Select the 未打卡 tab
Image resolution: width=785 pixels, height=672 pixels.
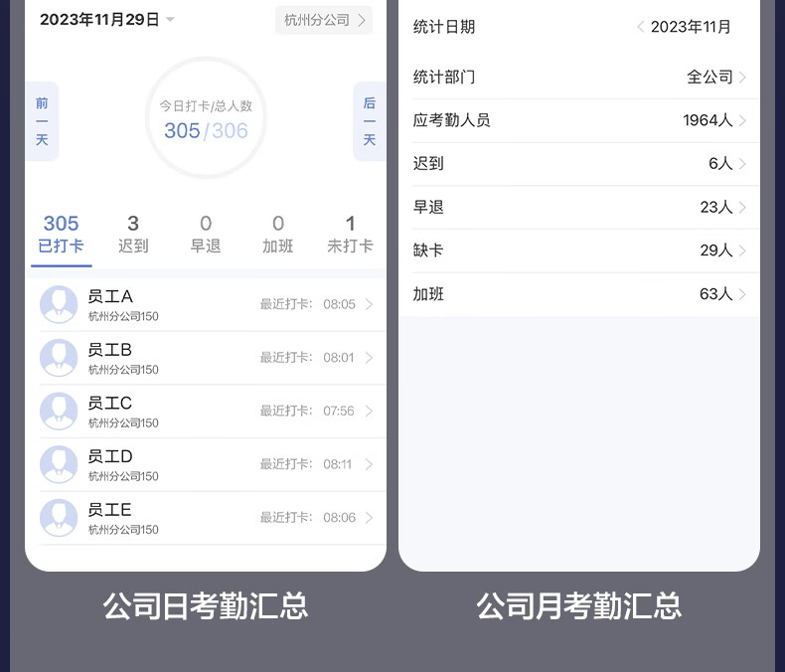click(x=350, y=234)
